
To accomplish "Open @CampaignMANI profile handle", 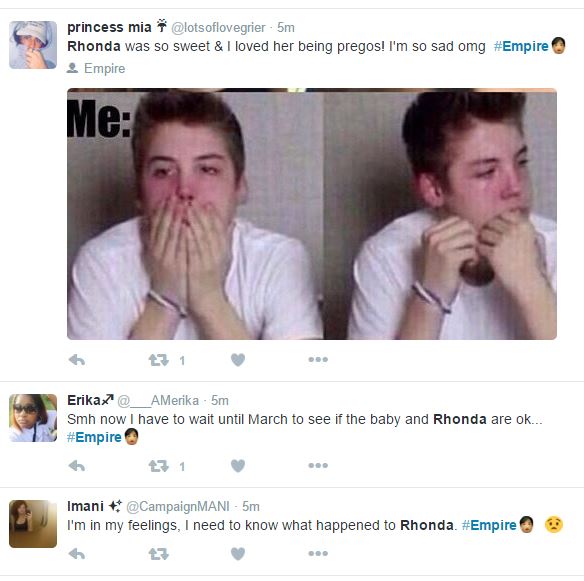I will pyautogui.click(x=178, y=507).
